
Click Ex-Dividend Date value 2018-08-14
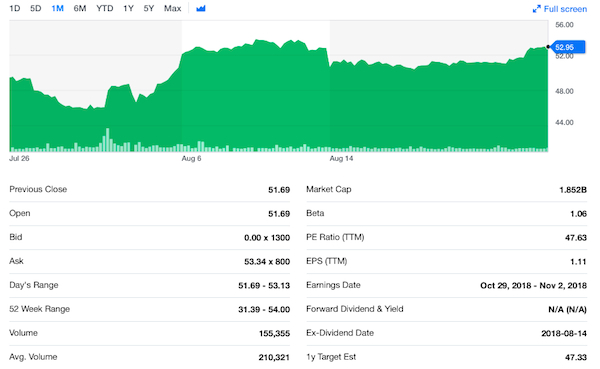(x=564, y=333)
